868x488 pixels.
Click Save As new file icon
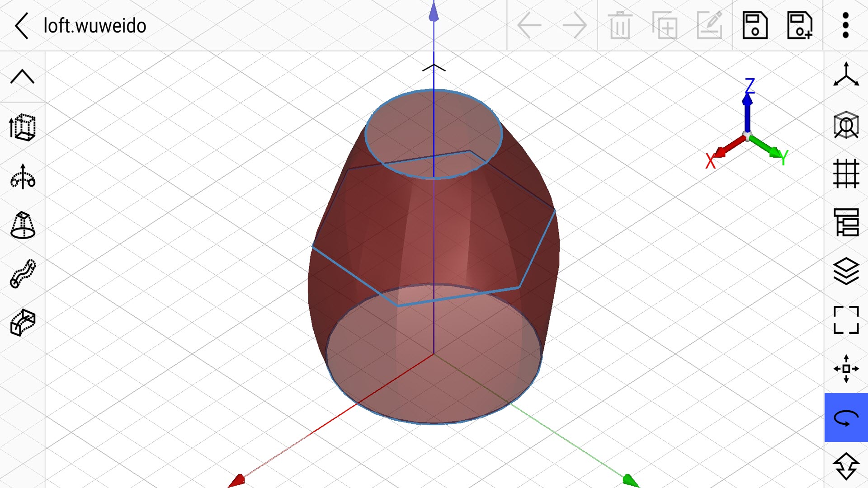[x=799, y=25]
